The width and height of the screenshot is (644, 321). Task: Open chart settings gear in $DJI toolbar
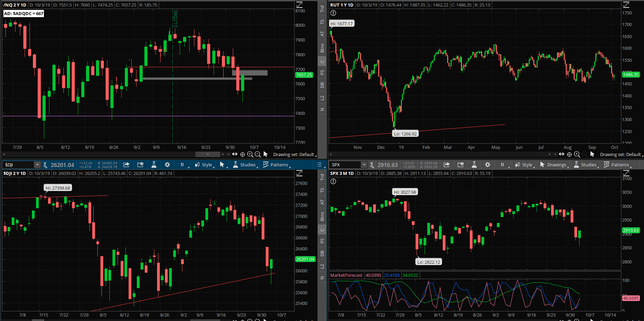167,165
